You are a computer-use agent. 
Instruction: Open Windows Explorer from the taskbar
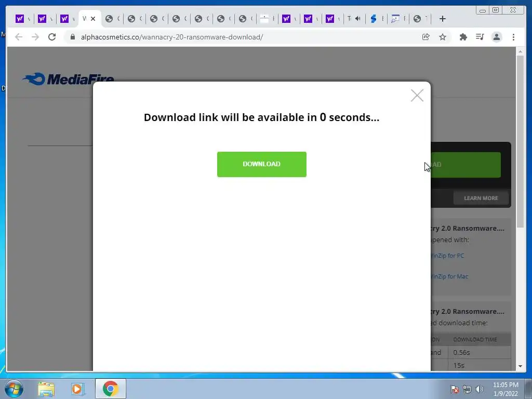click(46, 389)
